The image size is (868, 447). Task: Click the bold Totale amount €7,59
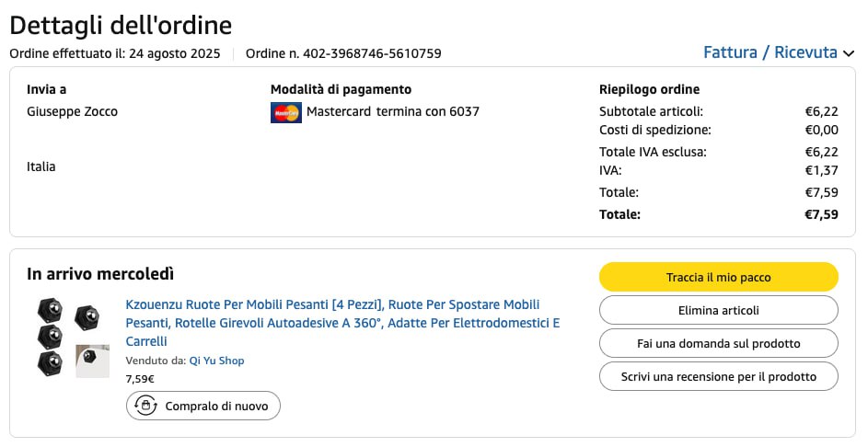click(821, 214)
